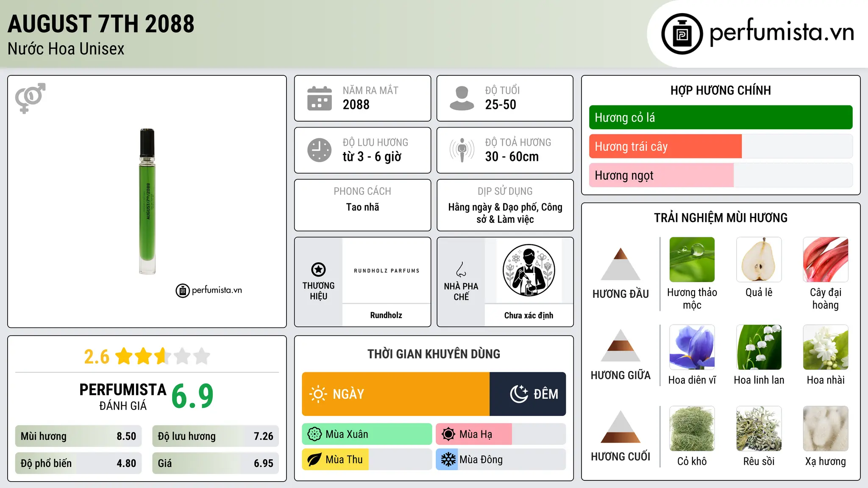Click the nose icon above Nhà pha chế
Viewport: 868px width, 488px height.
(461, 269)
